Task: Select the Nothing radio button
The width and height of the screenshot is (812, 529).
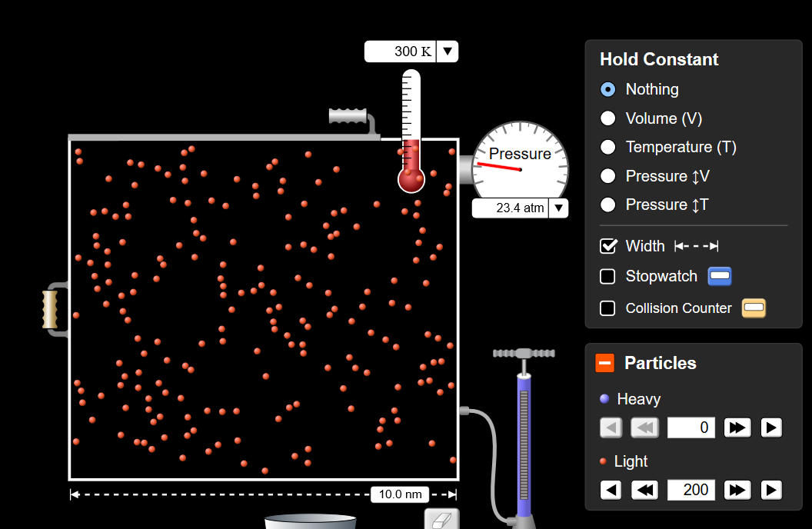Action: [607, 89]
